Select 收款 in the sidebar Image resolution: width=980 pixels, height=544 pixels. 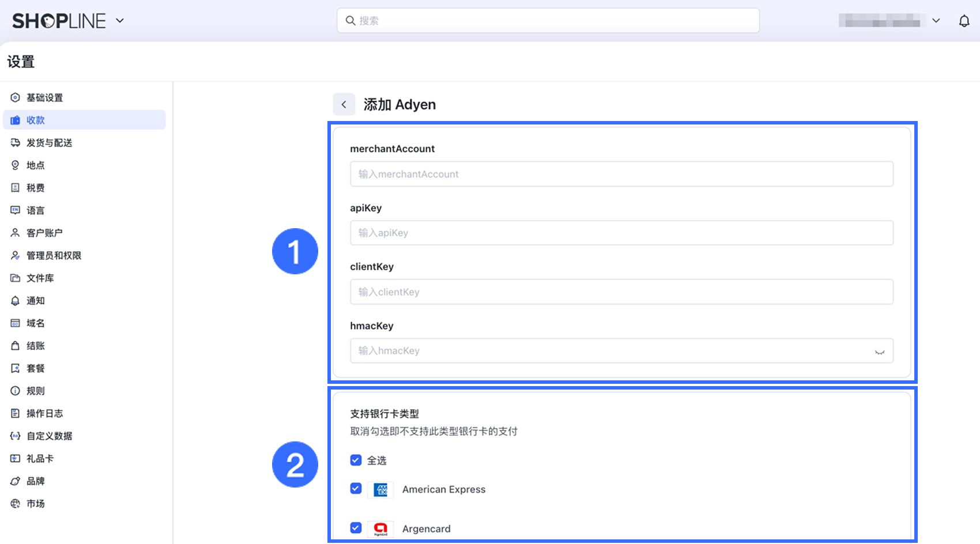84,120
